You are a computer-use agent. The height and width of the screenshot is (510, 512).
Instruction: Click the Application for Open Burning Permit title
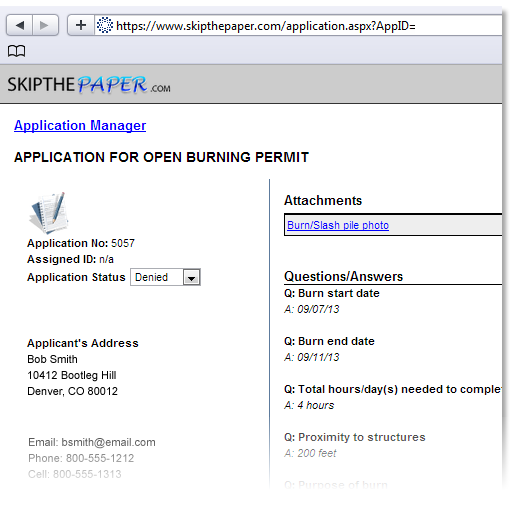click(x=161, y=157)
